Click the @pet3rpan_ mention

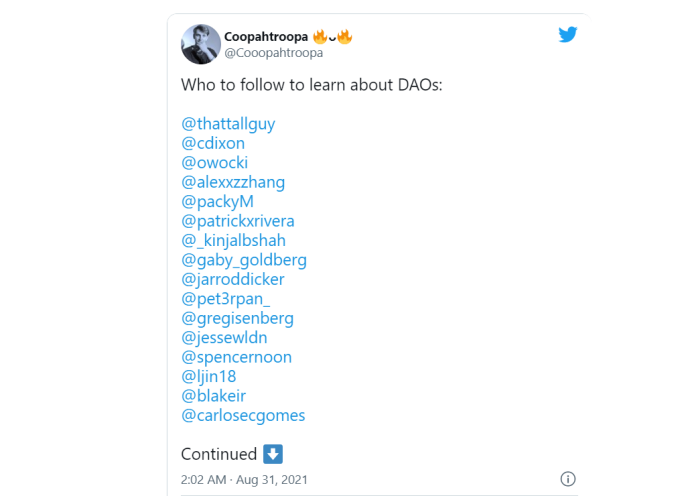pos(226,299)
